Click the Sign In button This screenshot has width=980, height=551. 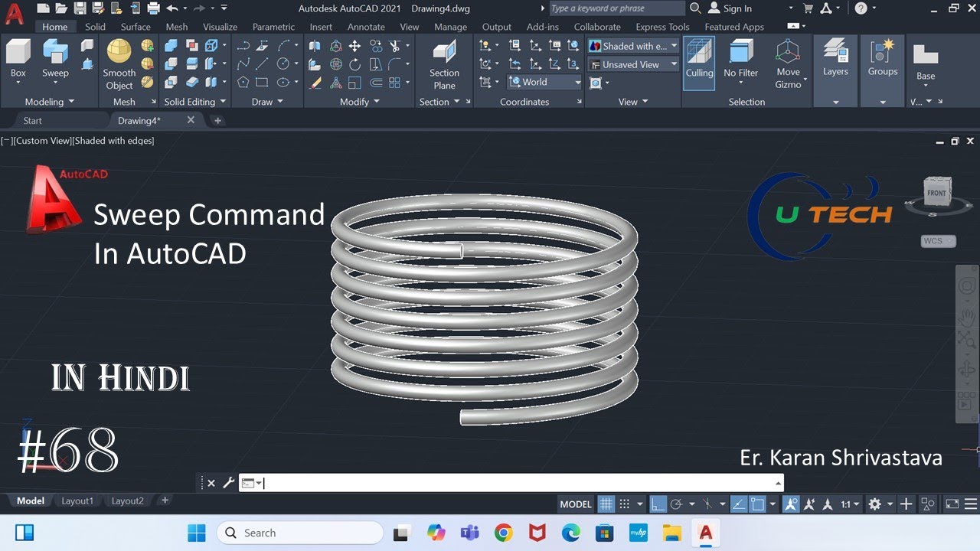[x=730, y=8]
